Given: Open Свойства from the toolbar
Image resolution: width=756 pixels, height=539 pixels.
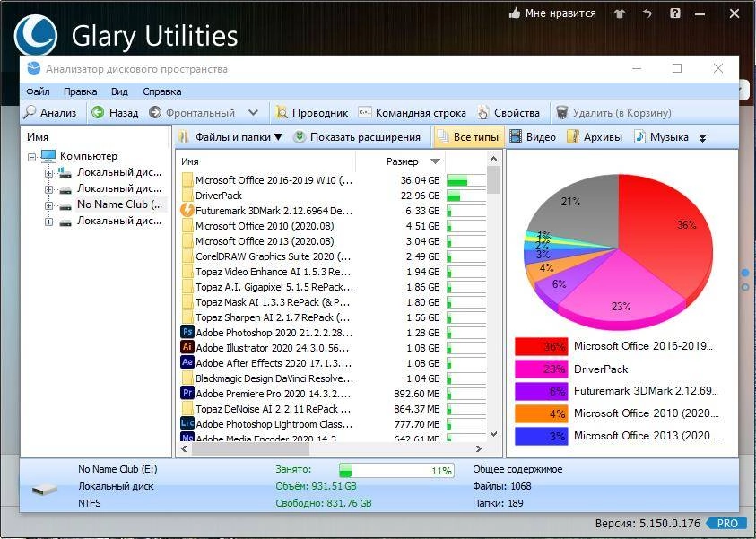Looking at the screenshot, I should [x=508, y=112].
